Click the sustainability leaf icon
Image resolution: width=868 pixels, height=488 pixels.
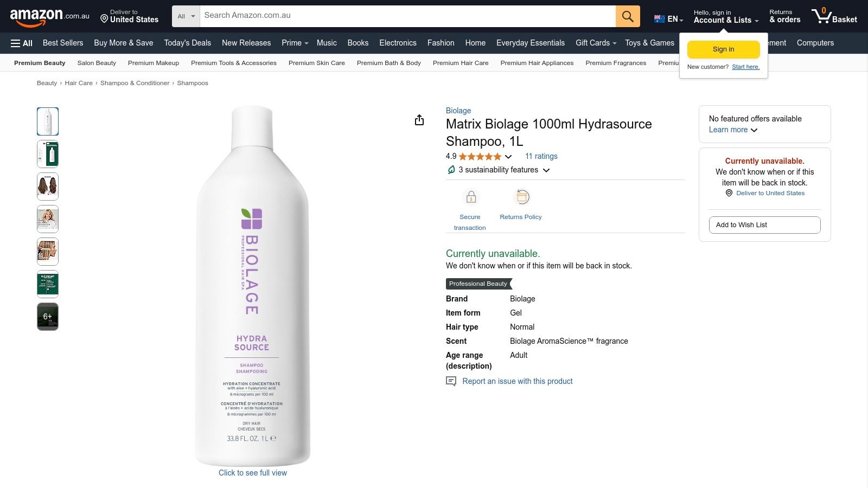point(451,170)
